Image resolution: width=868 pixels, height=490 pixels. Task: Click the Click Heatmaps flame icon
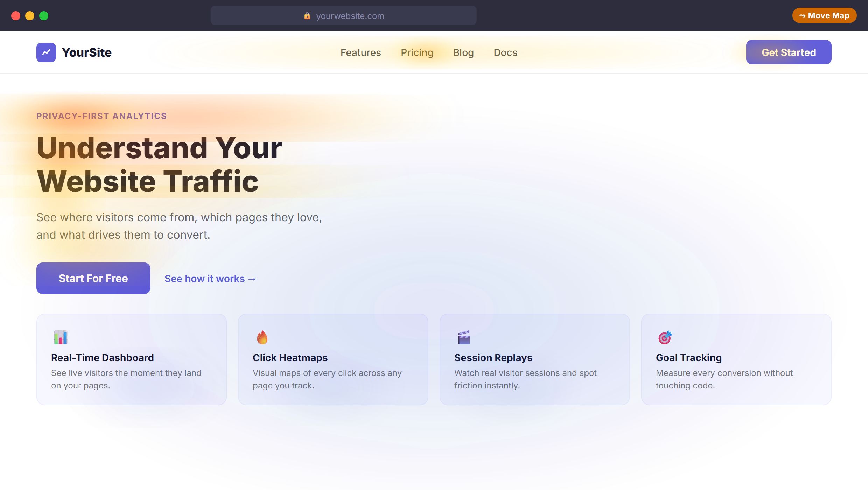pyautogui.click(x=262, y=337)
